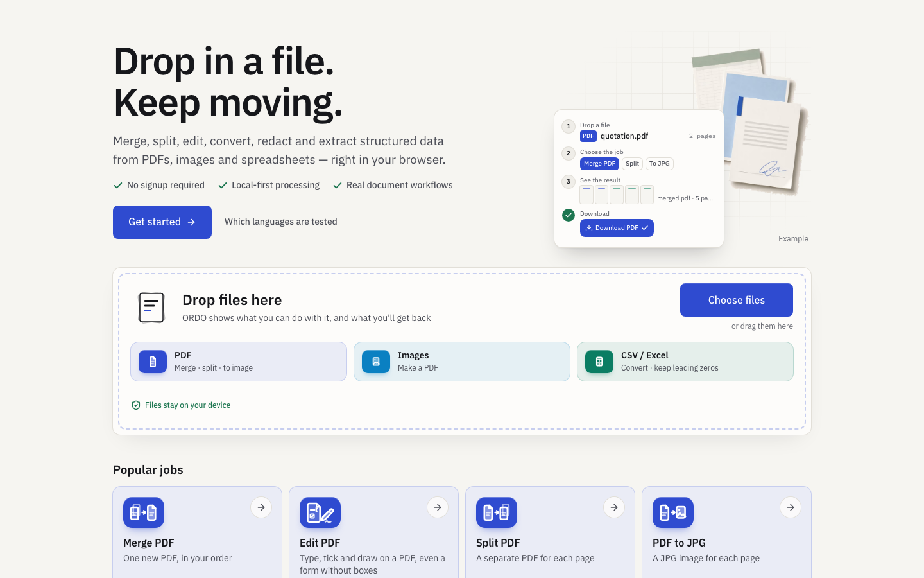The image size is (924, 578).
Task: Select the CSV / Excel convert card
Action: 685,362
